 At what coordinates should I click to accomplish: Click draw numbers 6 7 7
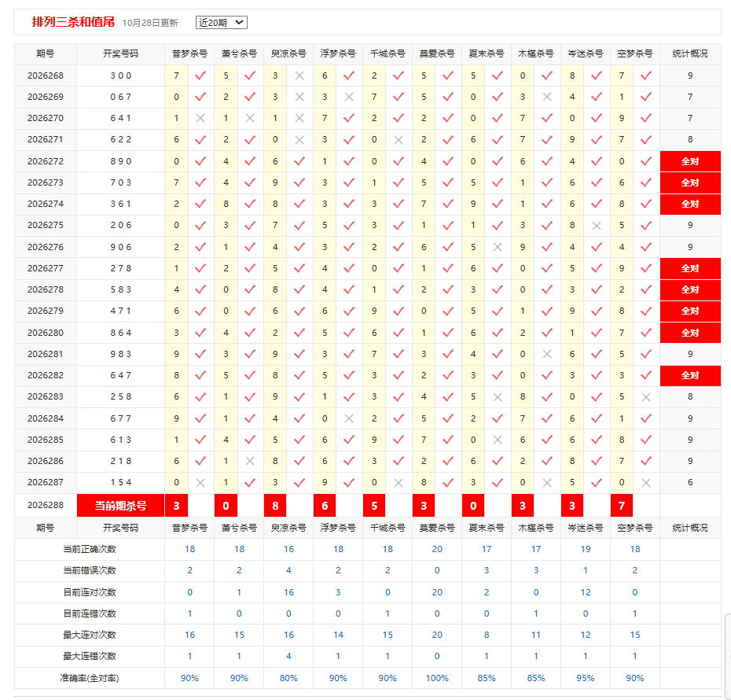pos(121,418)
